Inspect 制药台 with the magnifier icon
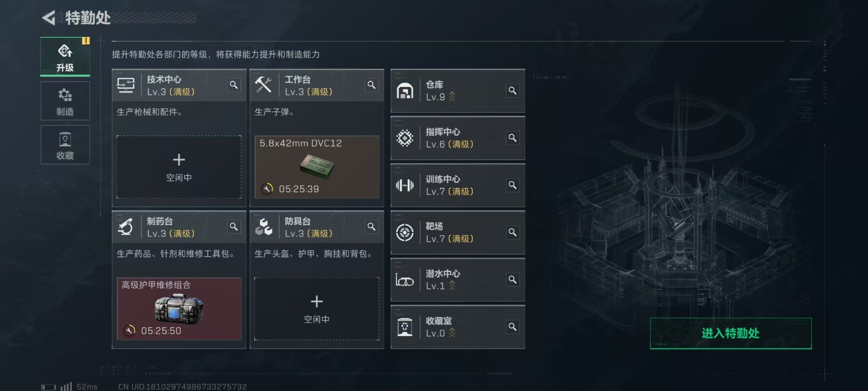Viewport: 868px width, 391px height. [234, 227]
